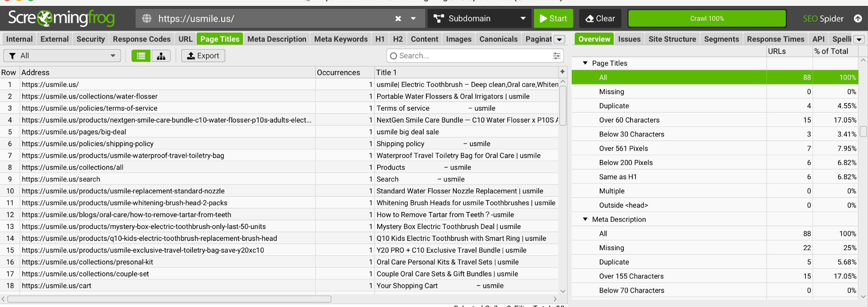Open the Security tab

coord(90,39)
